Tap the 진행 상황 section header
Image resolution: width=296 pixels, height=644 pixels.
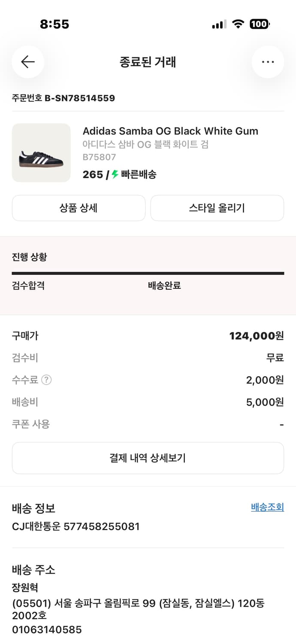tap(28, 257)
